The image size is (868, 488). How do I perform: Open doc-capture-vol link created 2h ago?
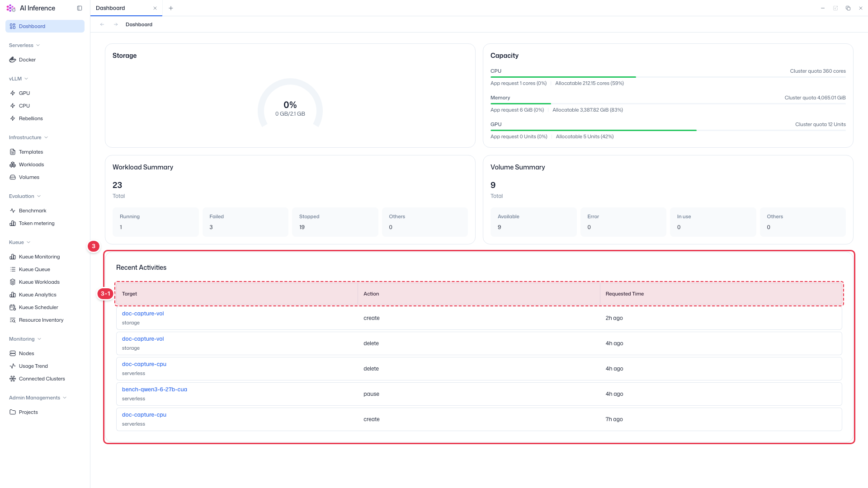(143, 314)
